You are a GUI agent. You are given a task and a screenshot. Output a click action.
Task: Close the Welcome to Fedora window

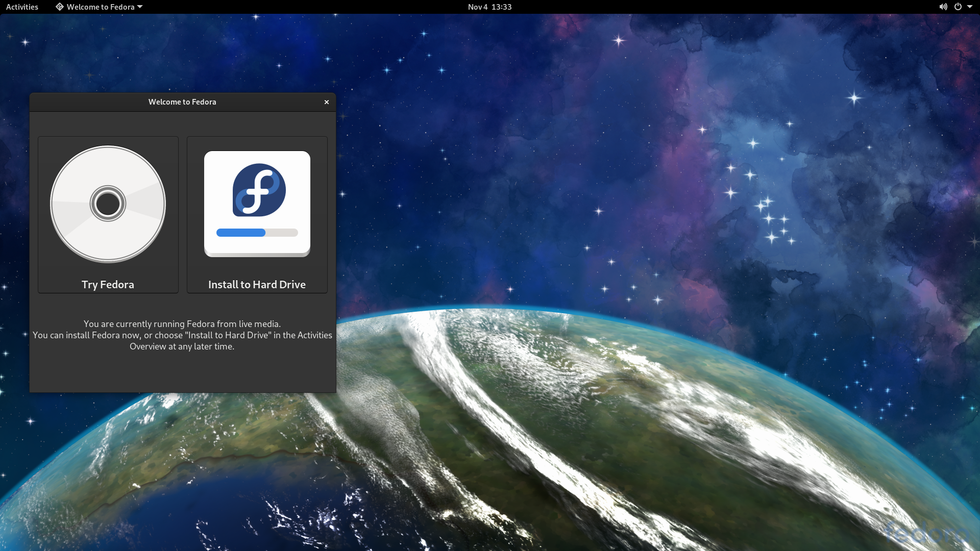coord(327,102)
